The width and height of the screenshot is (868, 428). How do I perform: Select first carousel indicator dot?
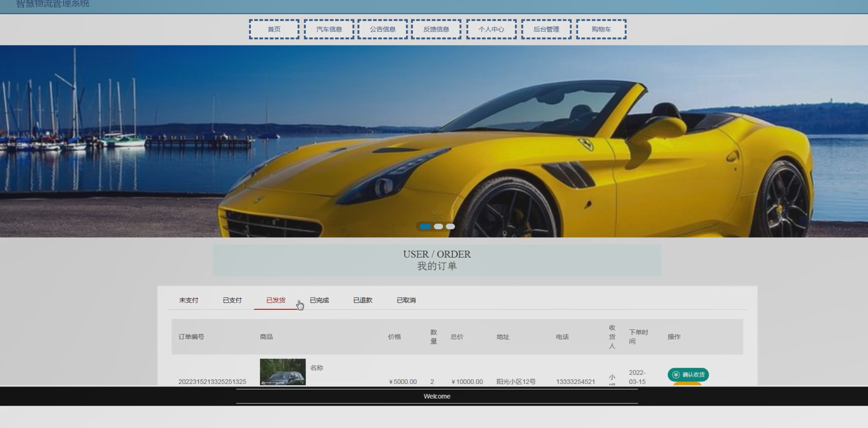[425, 226]
